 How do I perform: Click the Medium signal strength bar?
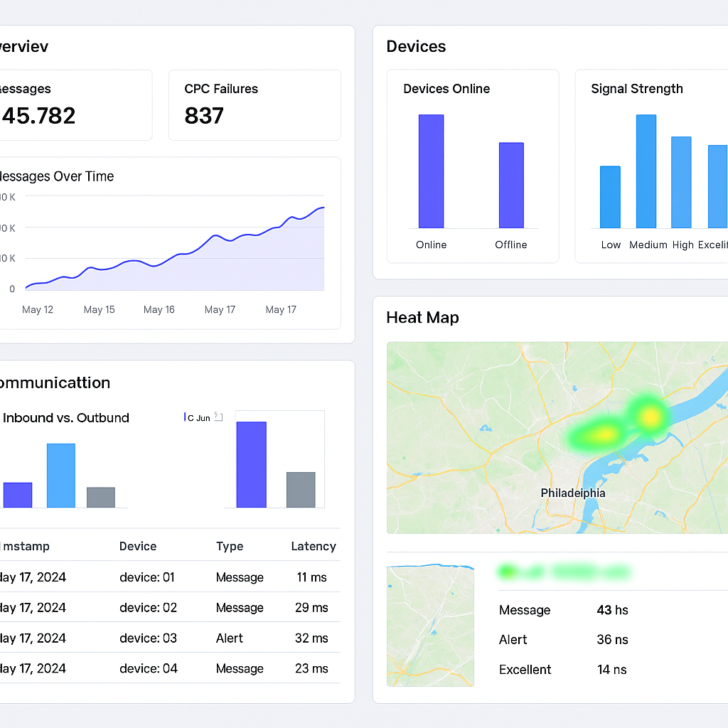point(646,171)
